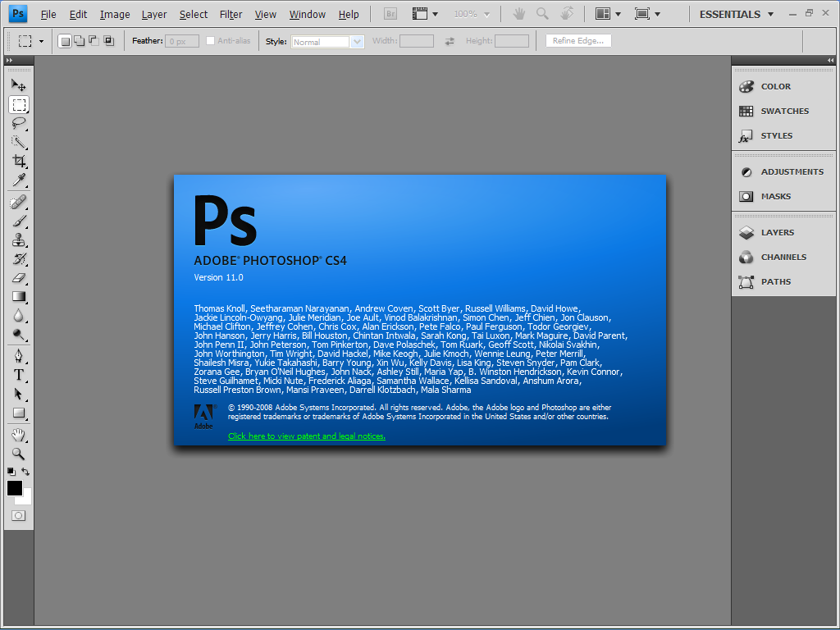Click inside the Feather input field
The width and height of the screenshot is (840, 630).
point(180,40)
